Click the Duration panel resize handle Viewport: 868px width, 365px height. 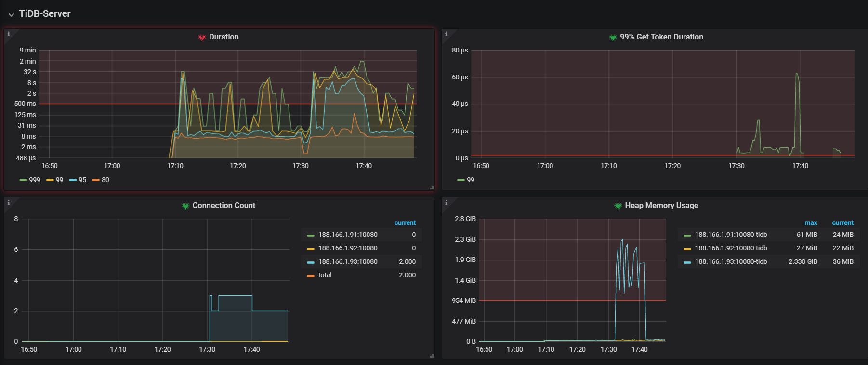(x=432, y=187)
